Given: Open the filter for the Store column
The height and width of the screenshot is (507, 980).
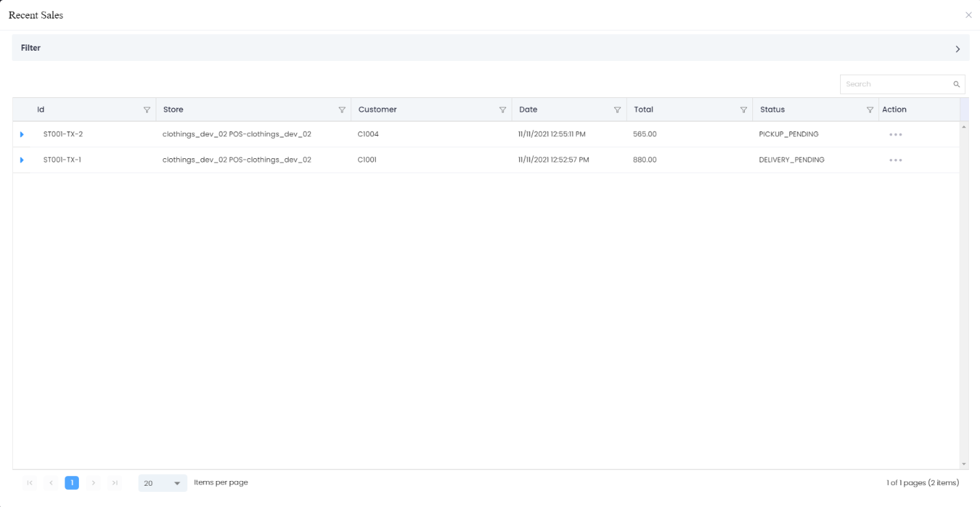Looking at the screenshot, I should click(342, 109).
